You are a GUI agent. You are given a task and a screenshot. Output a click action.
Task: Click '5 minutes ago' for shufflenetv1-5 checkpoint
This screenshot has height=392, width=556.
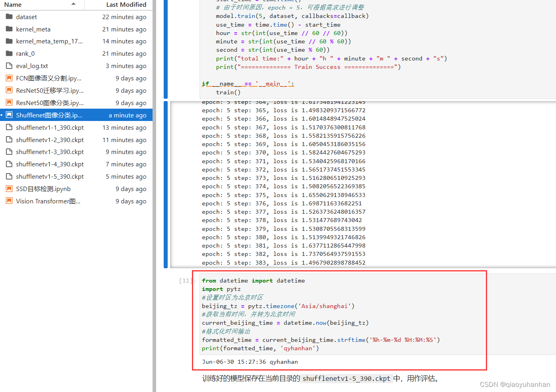126,176
